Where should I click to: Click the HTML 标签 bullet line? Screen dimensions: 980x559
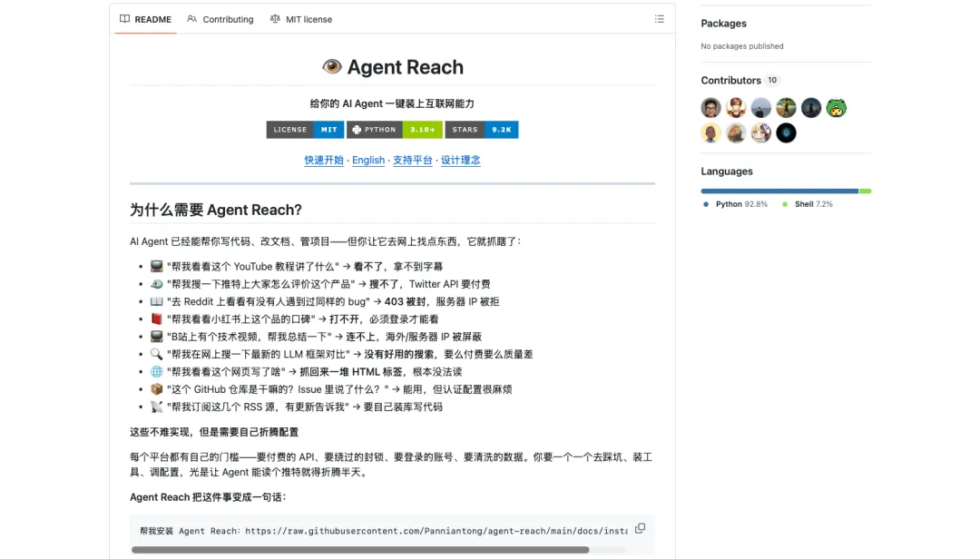tap(306, 371)
